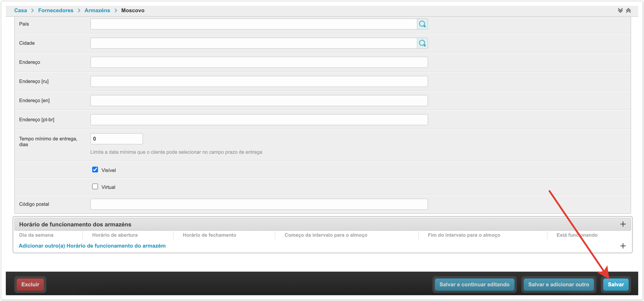Image resolution: width=644 pixels, height=301 pixels.
Task: Click plus icon in Horário de funcionamento header
Action: pyautogui.click(x=623, y=224)
